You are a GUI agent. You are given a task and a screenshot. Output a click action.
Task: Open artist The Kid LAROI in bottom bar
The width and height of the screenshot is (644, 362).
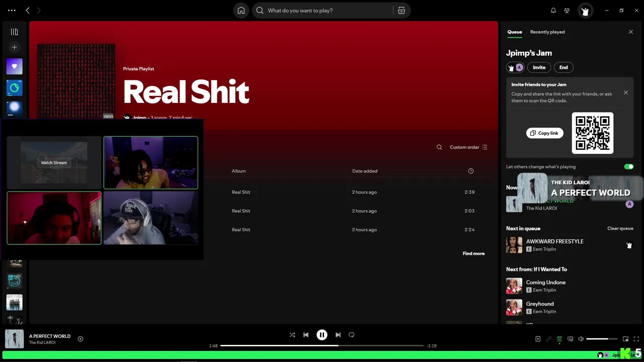[42, 342]
